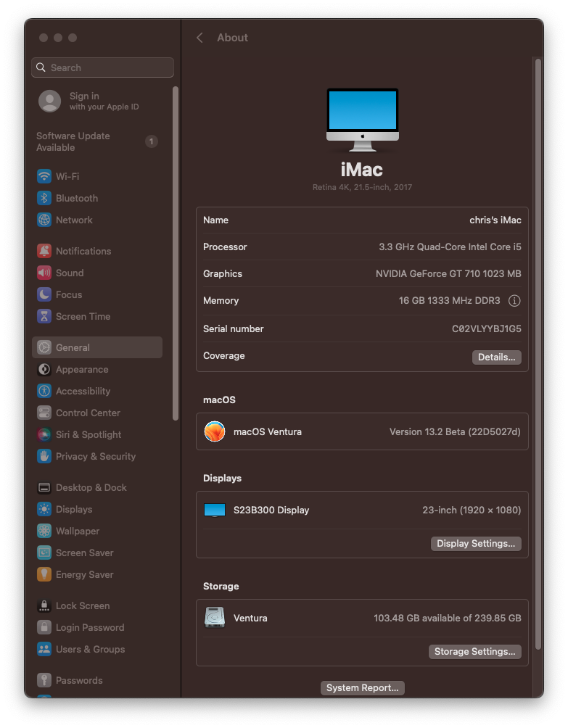
Task: Open the Lock Screen icon
Action: tap(44, 606)
